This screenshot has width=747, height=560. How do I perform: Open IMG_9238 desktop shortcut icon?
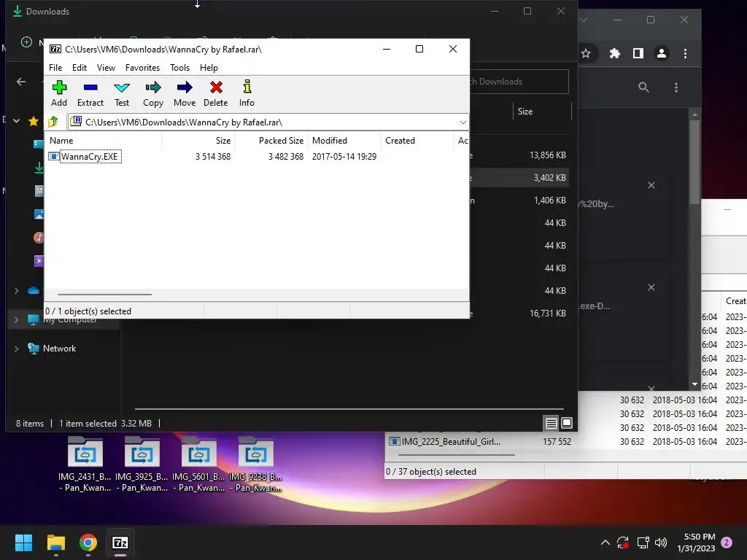pyautogui.click(x=255, y=464)
